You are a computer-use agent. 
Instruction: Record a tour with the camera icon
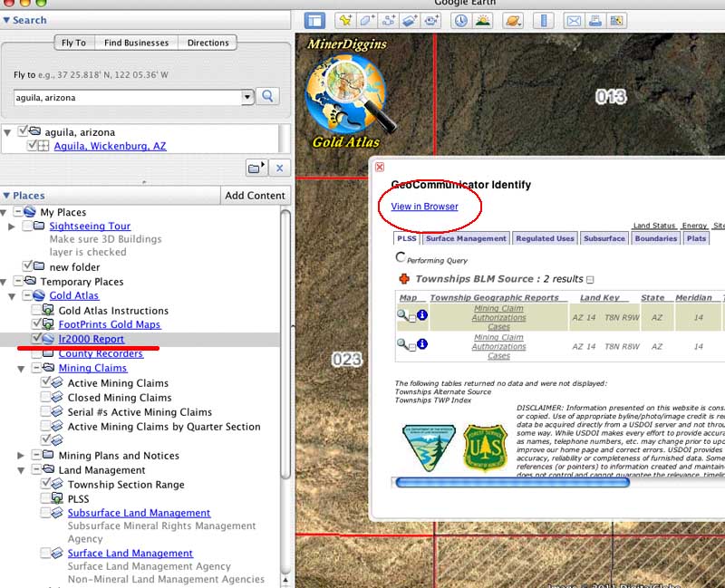pos(431,21)
